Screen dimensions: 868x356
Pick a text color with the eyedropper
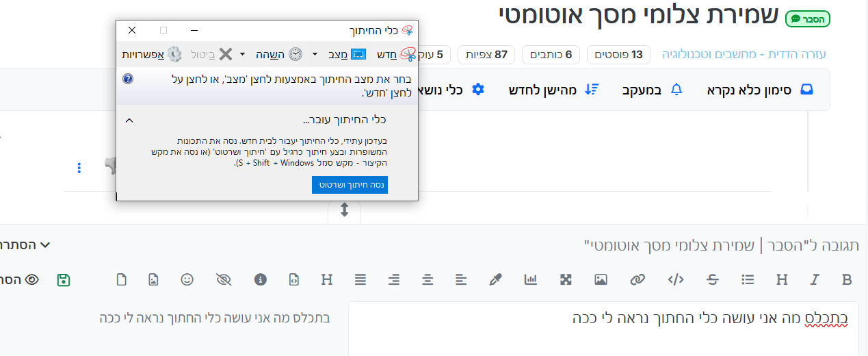(x=496, y=279)
